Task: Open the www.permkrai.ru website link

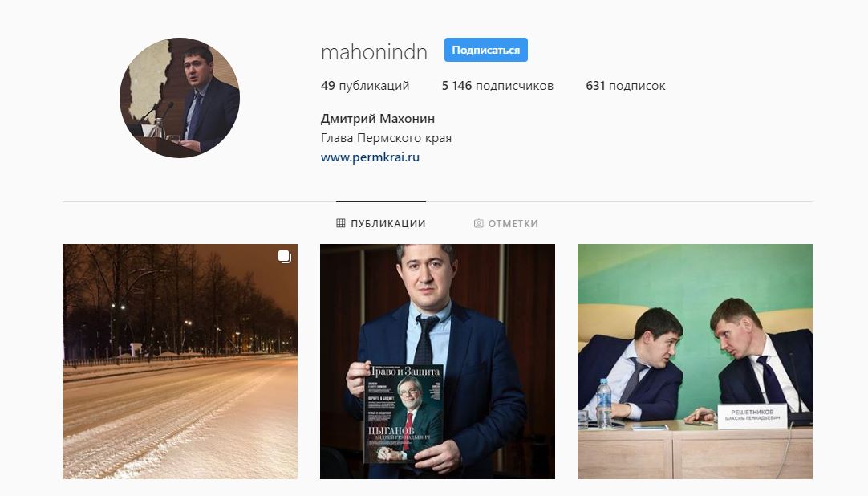Action: click(370, 157)
